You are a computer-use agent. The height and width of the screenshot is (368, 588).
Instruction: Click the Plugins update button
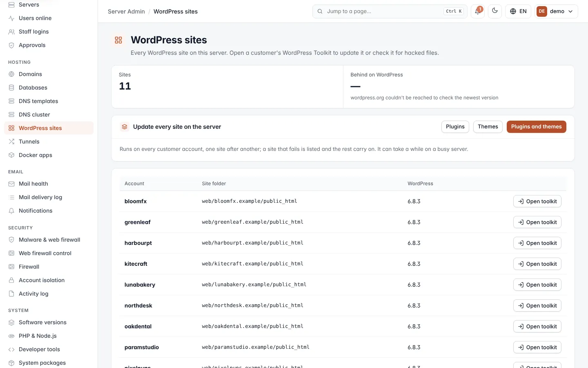click(455, 127)
